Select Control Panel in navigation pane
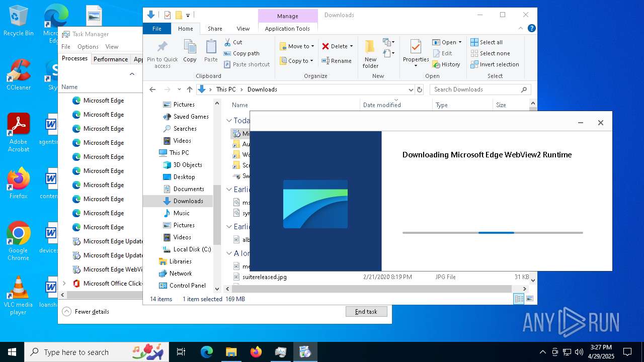Viewport: 644px width, 362px height. pyautogui.click(x=182, y=286)
